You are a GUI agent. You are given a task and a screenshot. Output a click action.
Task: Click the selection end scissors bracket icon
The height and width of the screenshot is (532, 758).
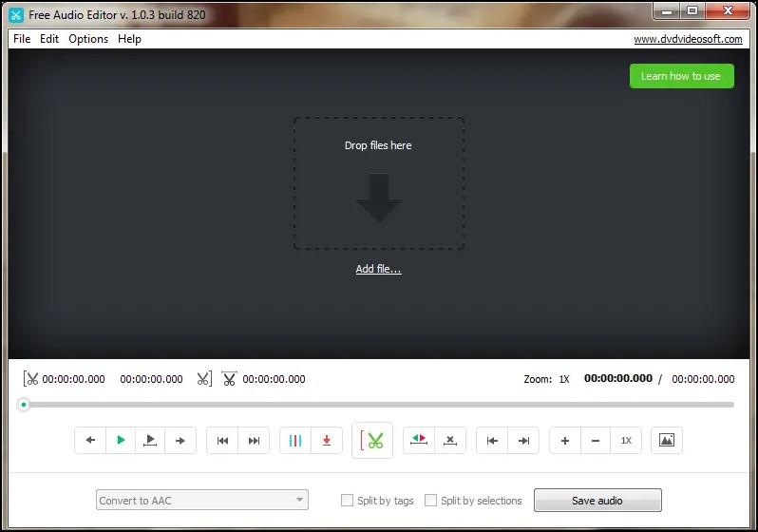(204, 379)
